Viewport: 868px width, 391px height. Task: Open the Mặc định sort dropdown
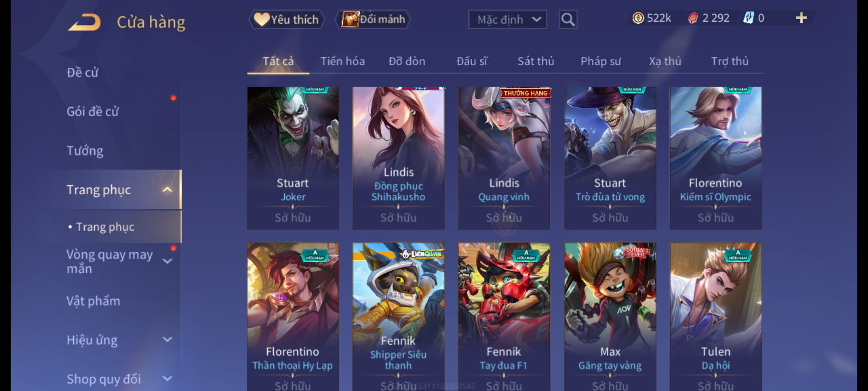coord(507,20)
